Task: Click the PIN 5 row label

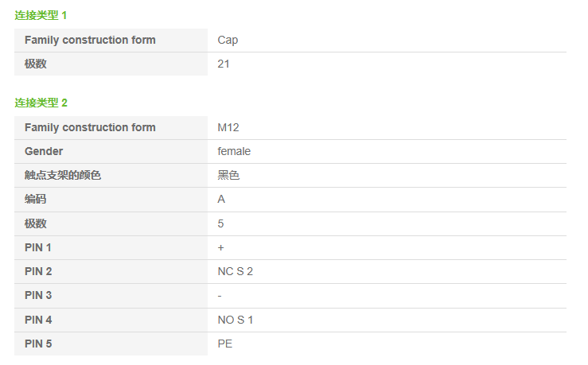Action: [38, 344]
